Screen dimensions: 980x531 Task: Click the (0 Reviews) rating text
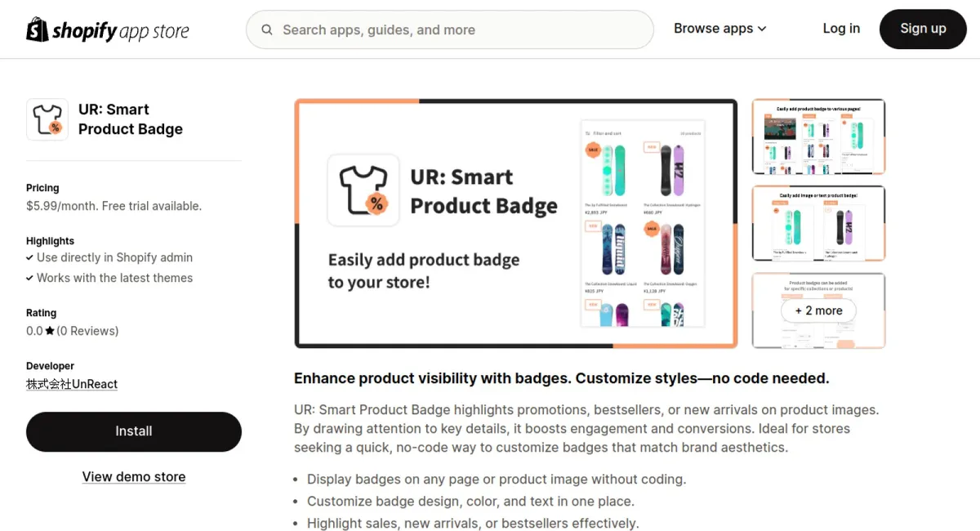(87, 331)
